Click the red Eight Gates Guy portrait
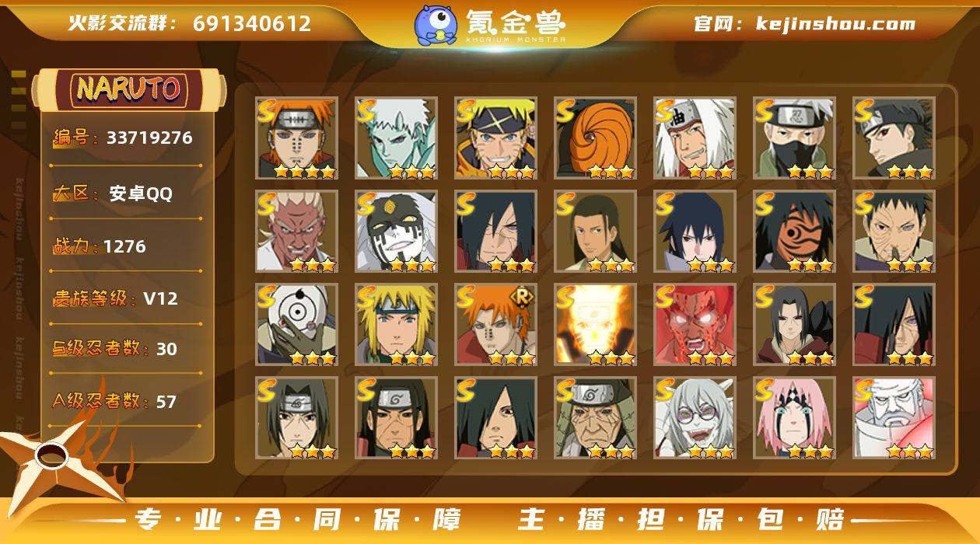This screenshot has height=544, width=980. [695, 325]
